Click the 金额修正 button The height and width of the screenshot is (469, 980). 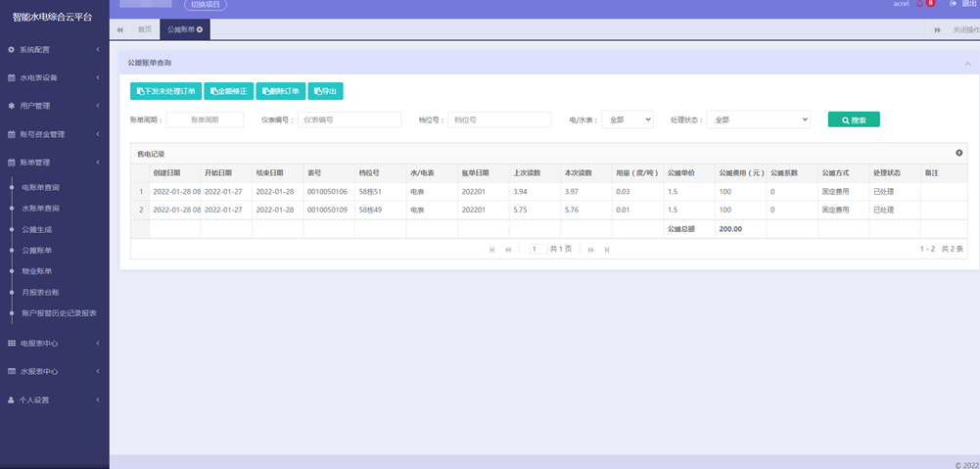[229, 91]
